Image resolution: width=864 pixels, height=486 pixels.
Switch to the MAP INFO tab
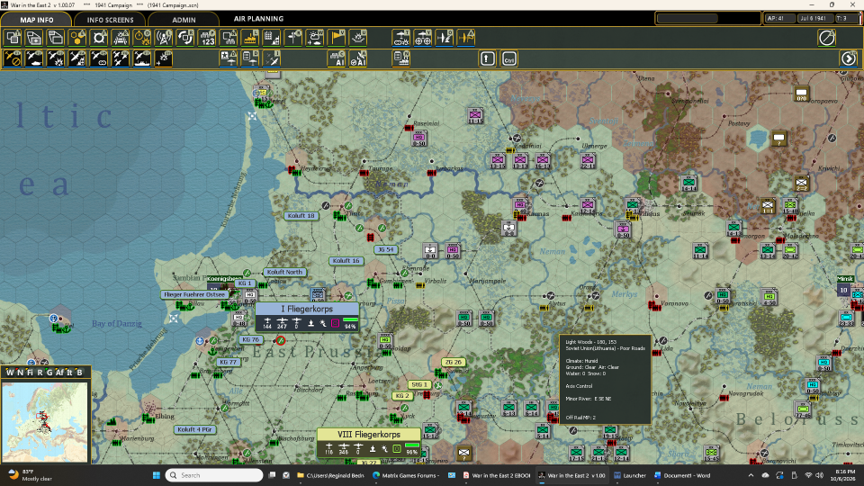[36, 19]
